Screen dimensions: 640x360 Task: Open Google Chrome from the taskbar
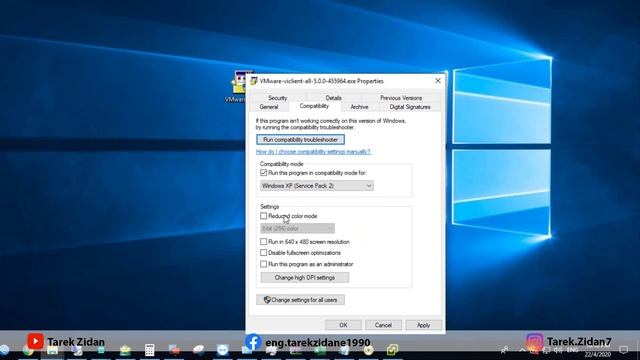[28, 350]
